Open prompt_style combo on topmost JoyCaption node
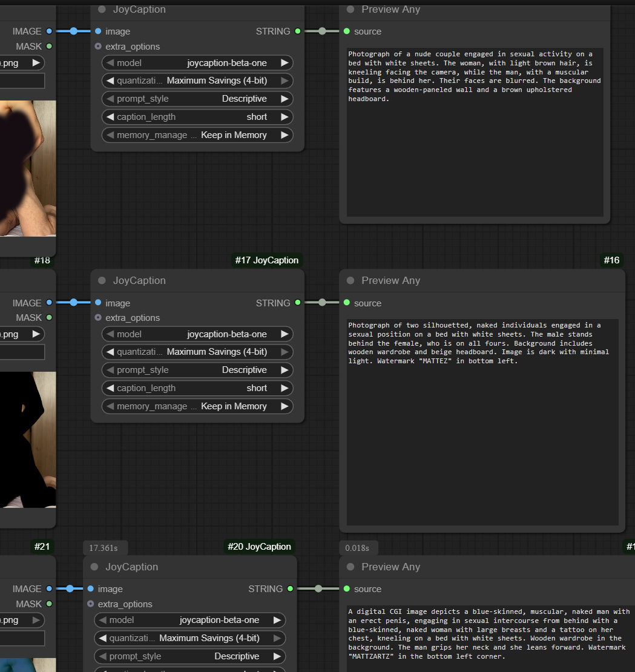The image size is (635, 672). pyautogui.click(x=197, y=99)
